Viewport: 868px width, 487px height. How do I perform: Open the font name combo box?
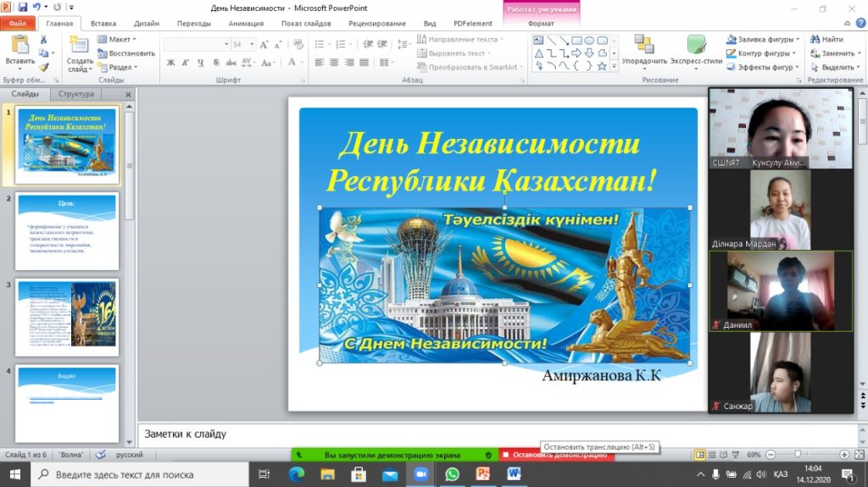point(197,44)
